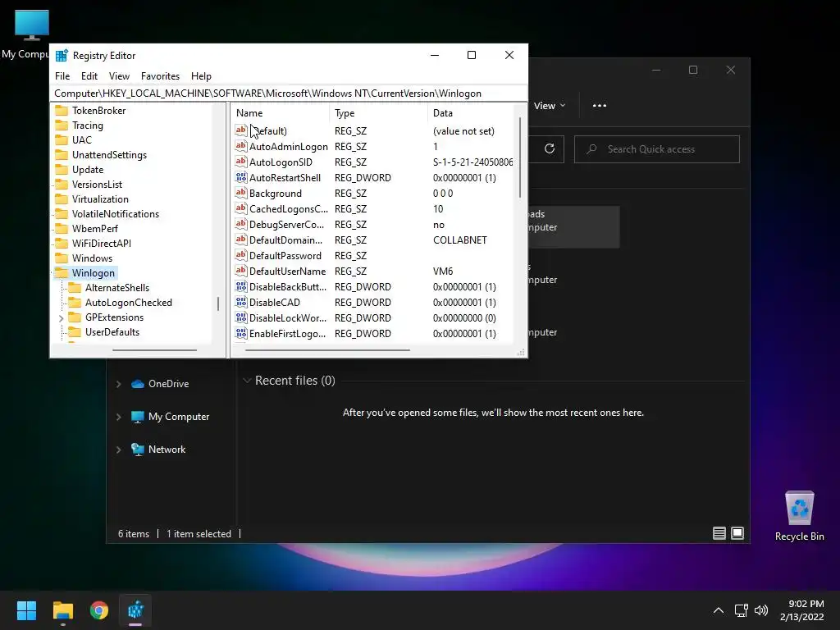This screenshot has height=630, width=840.
Task: Open the File menu in Registry Editor
Action: coord(62,76)
